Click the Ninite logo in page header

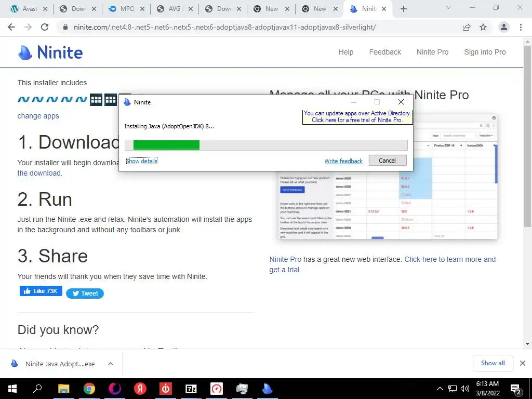point(50,52)
